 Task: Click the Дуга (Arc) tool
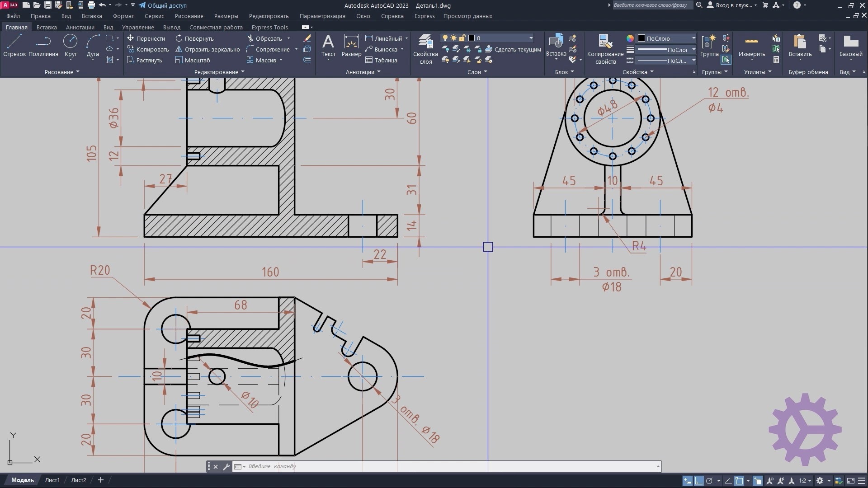tap(93, 45)
